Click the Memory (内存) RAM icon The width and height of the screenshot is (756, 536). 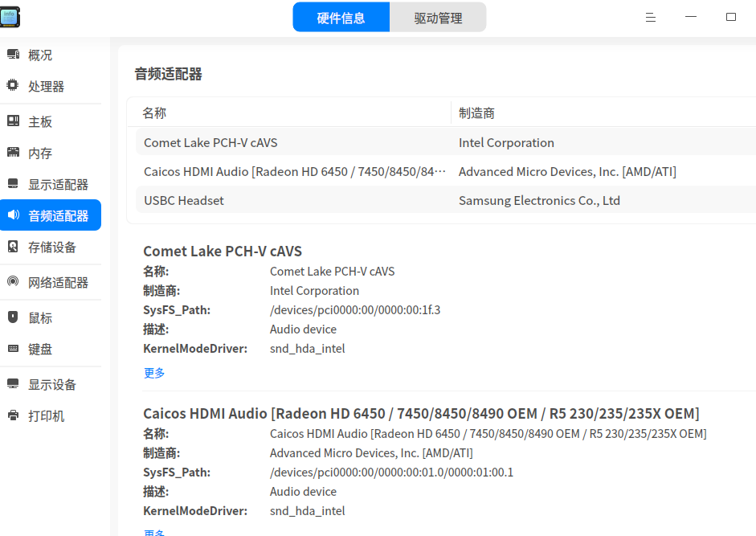tap(13, 153)
